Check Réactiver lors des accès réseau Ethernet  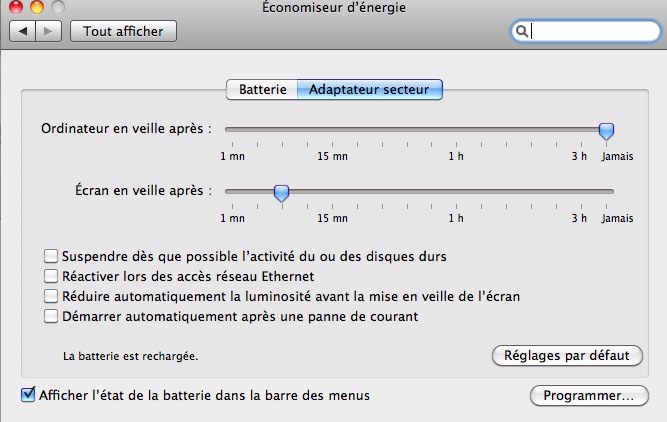coord(52,276)
